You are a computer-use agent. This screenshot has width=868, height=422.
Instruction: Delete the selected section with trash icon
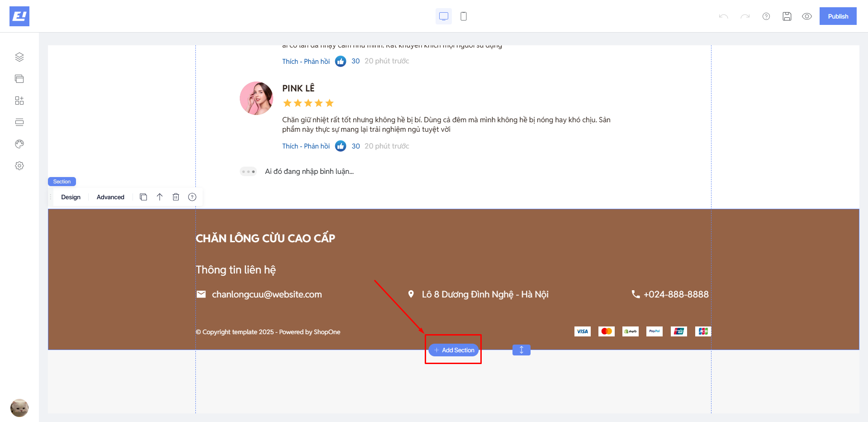point(176,197)
